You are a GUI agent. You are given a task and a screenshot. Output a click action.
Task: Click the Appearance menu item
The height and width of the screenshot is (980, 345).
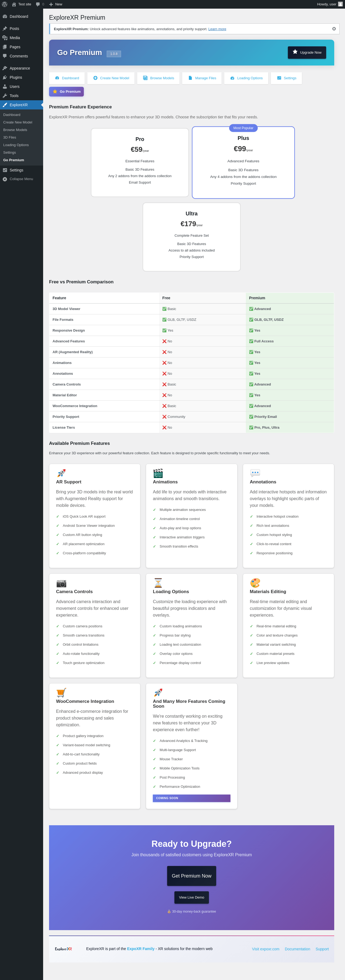(19, 68)
